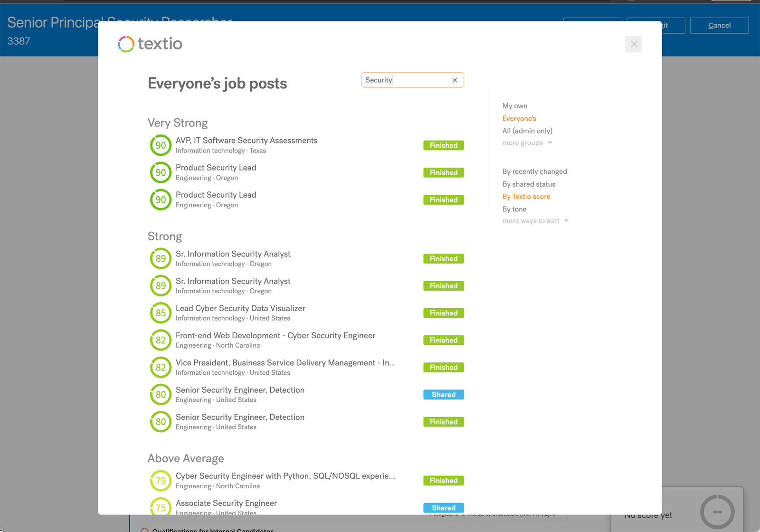Close the Textio job posts dialog
Image resolution: width=760 pixels, height=532 pixels.
(x=634, y=44)
